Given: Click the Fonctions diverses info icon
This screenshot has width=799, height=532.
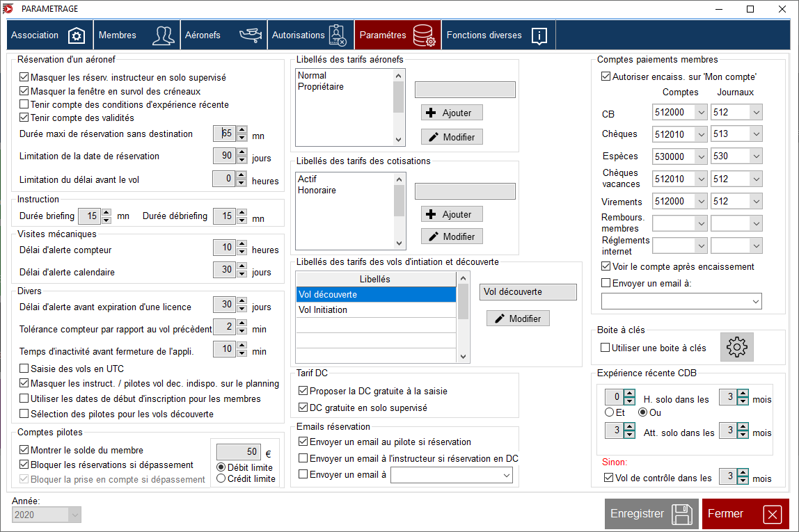Looking at the screenshot, I should click(539, 35).
